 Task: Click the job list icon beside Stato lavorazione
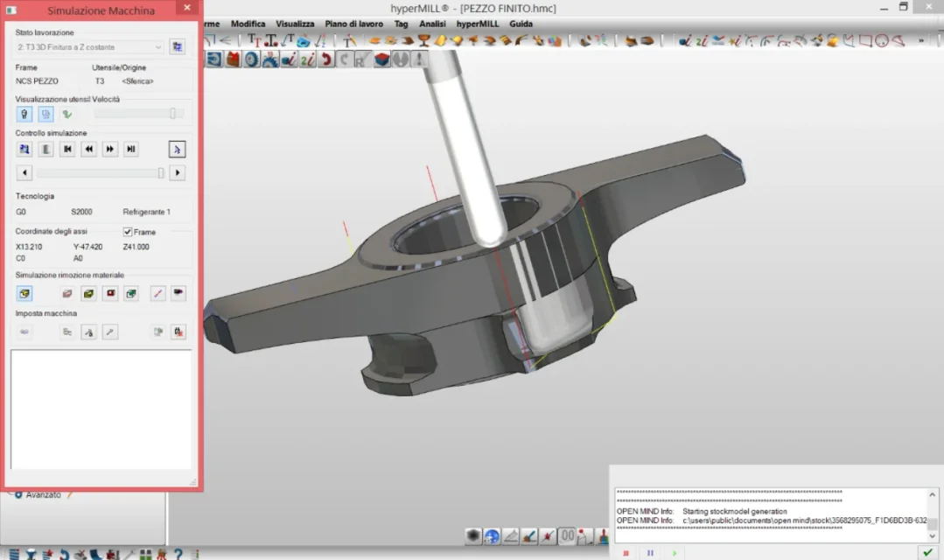(178, 46)
